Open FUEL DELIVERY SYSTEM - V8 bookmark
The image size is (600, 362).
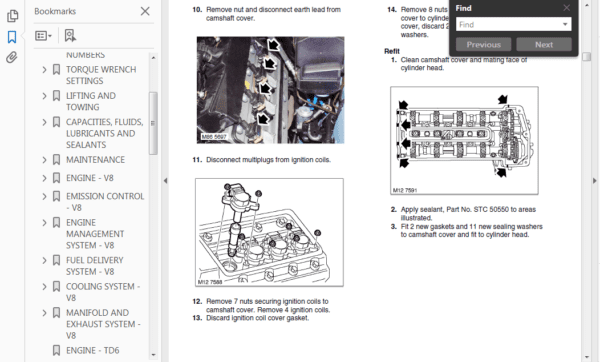[95, 266]
